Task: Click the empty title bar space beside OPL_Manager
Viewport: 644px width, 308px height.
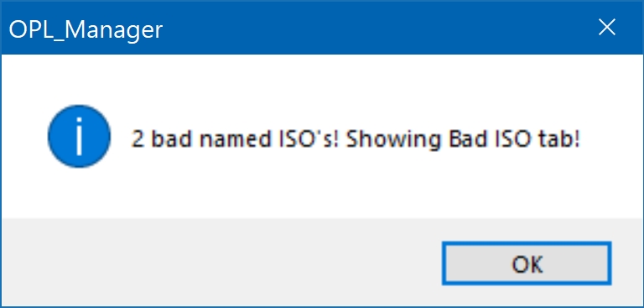Action: (x=370, y=28)
